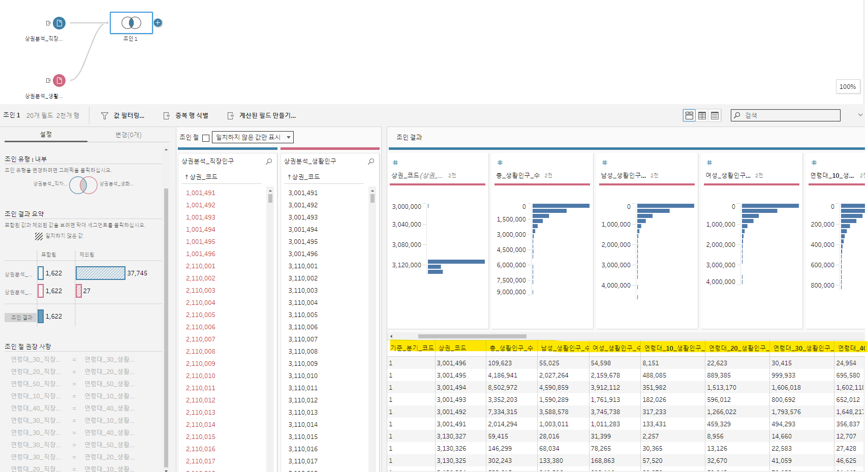Screen dimensions: 868x472
Task: Select value 2,110,001 in the 직장인구 list
Action: (x=201, y=266)
